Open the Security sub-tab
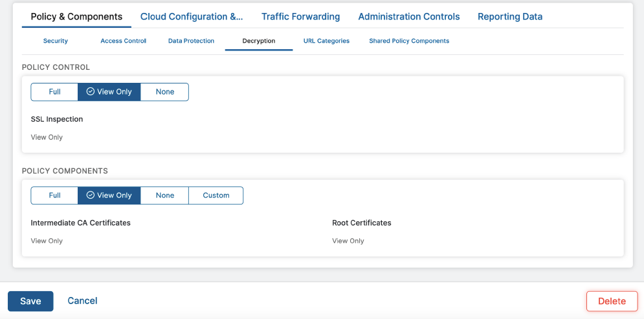 [x=56, y=41]
